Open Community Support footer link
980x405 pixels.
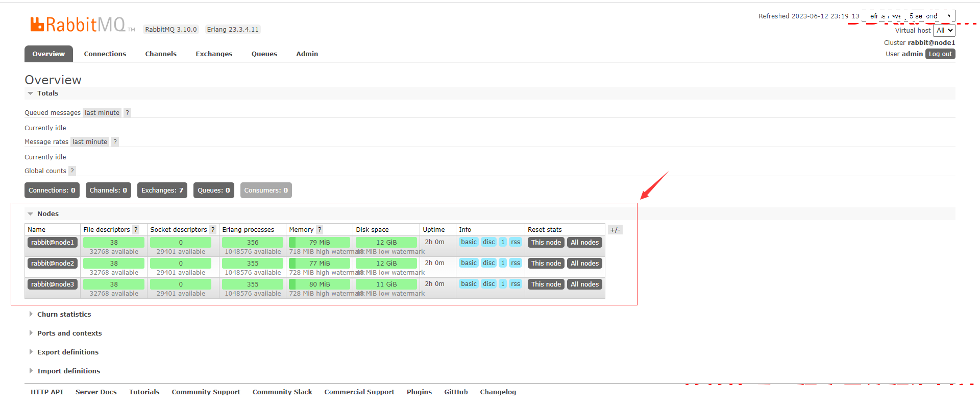206,392
